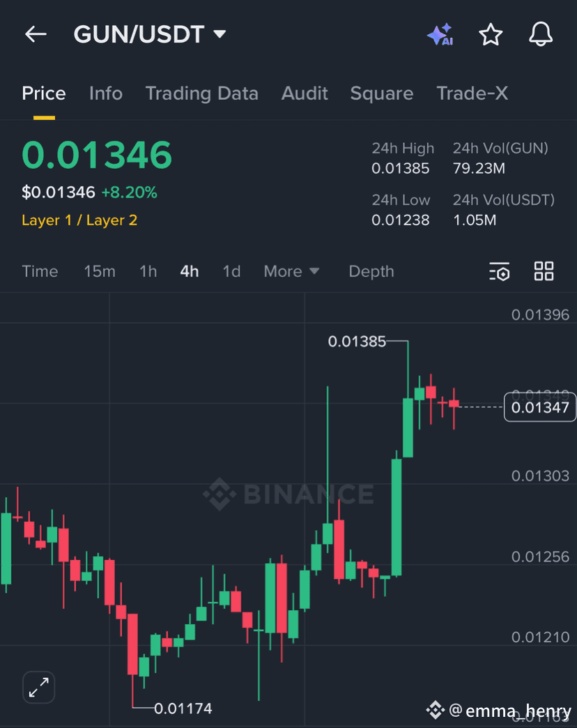577x728 pixels.
Task: Tap the 0.01174 chart low marker
Action: [x=183, y=708]
